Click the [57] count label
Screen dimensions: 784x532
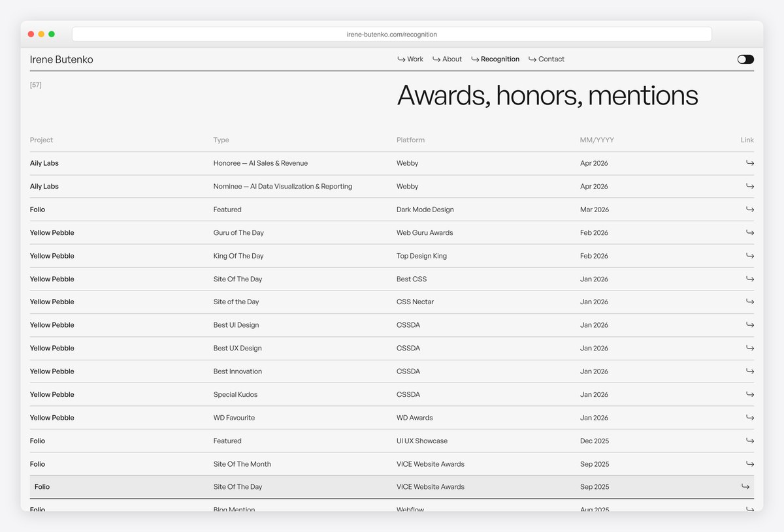pyautogui.click(x=36, y=86)
